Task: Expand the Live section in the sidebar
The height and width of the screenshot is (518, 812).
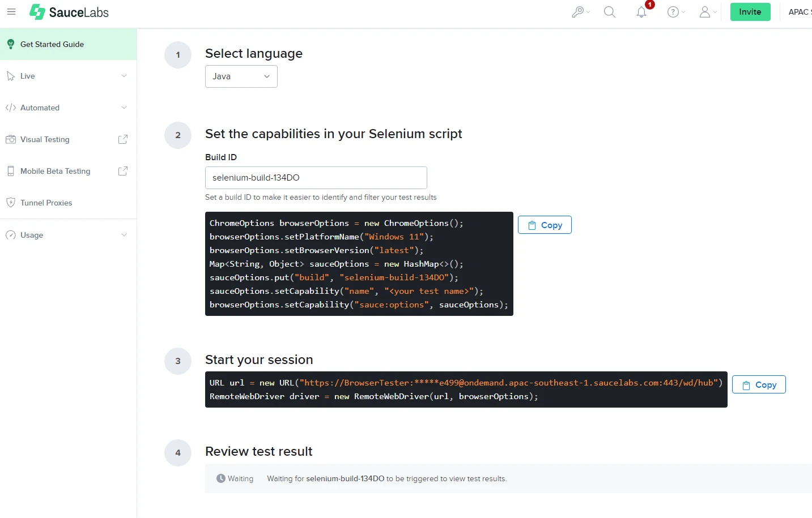Action: pos(124,75)
